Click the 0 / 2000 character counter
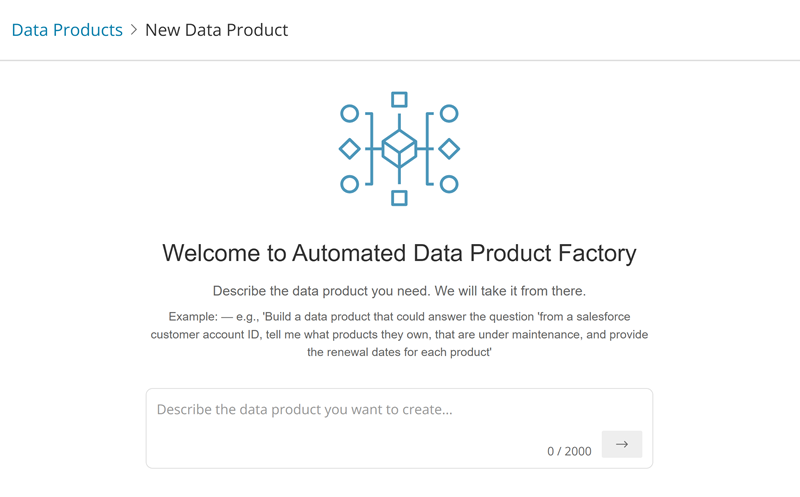 point(569,451)
